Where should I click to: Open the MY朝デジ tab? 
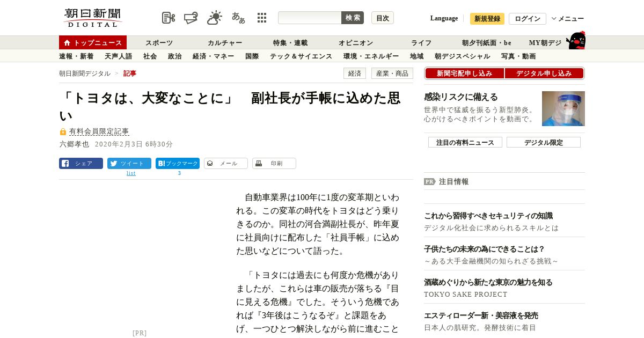pyautogui.click(x=545, y=43)
